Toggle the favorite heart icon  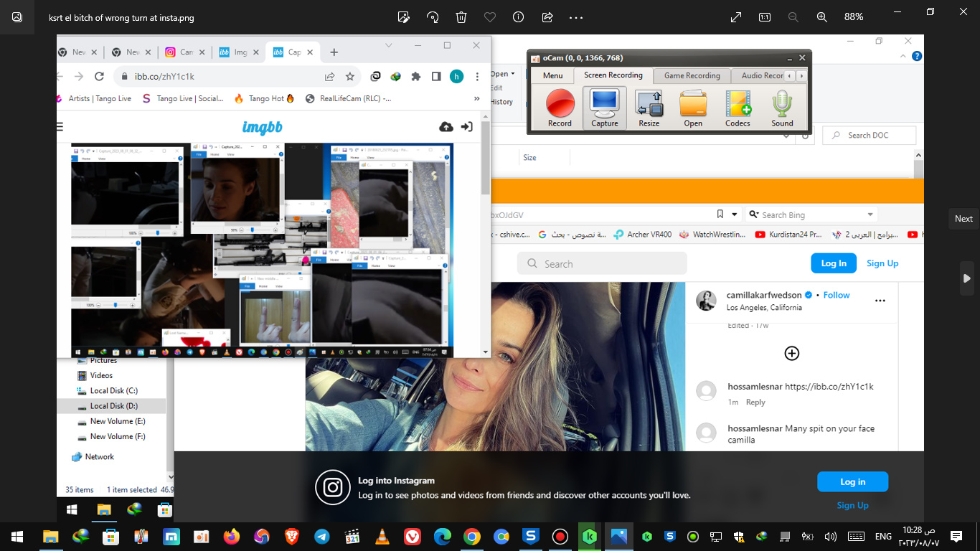point(490,17)
